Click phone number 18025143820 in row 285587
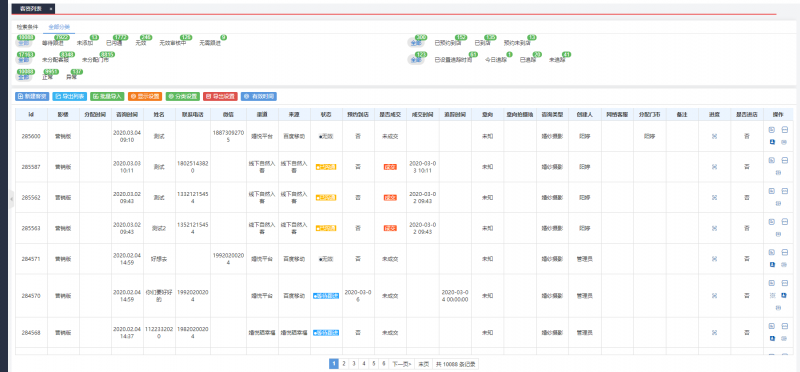 click(192, 167)
